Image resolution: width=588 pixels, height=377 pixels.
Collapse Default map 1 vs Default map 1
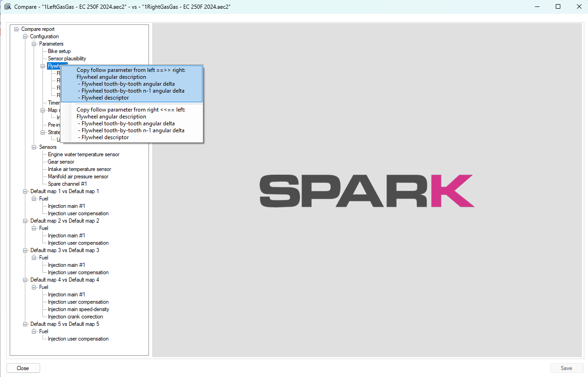tap(25, 191)
